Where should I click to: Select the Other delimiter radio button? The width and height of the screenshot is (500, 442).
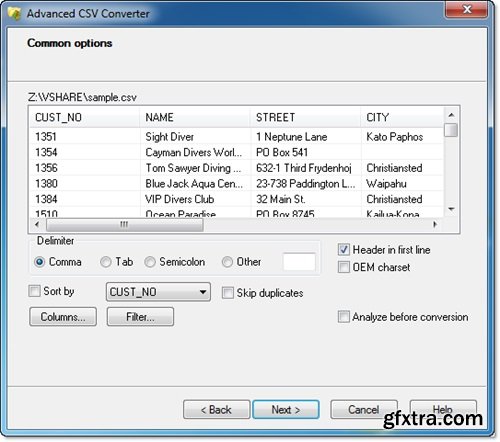pos(227,262)
